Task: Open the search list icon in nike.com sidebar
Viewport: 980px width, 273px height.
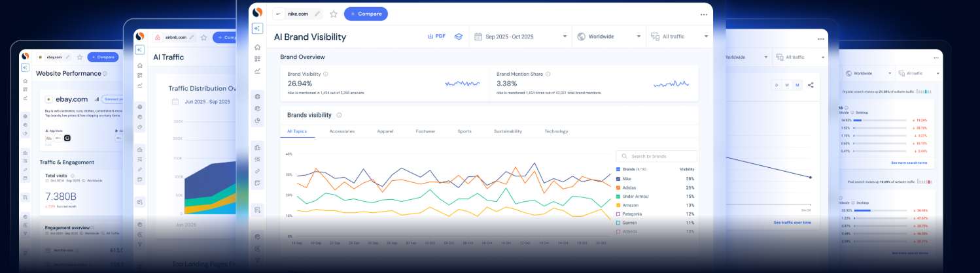Action: 257,159
